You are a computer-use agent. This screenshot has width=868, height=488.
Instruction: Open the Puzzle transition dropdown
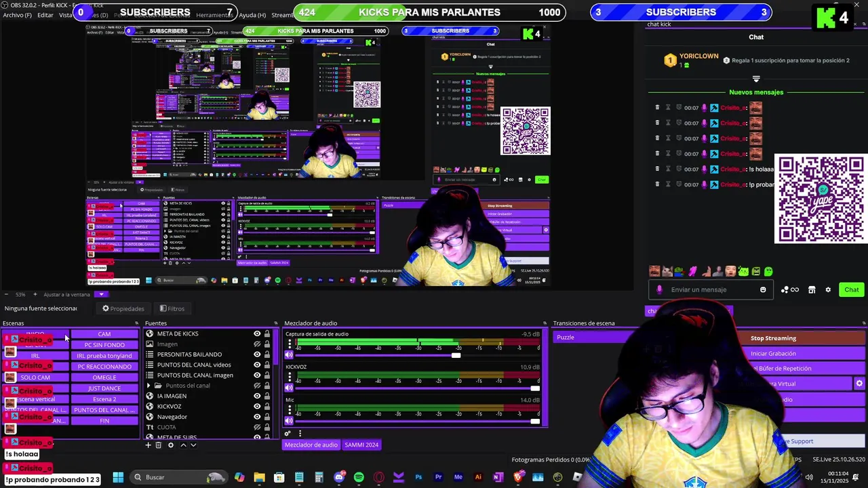coord(595,338)
